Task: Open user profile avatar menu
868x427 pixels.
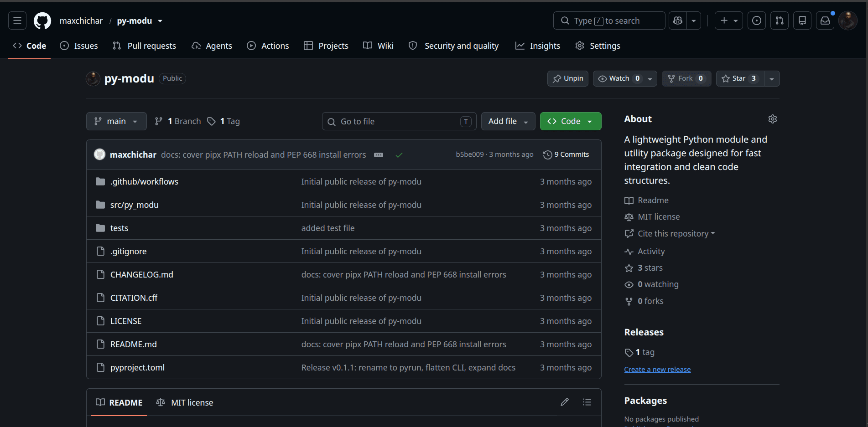Action: coord(848,21)
